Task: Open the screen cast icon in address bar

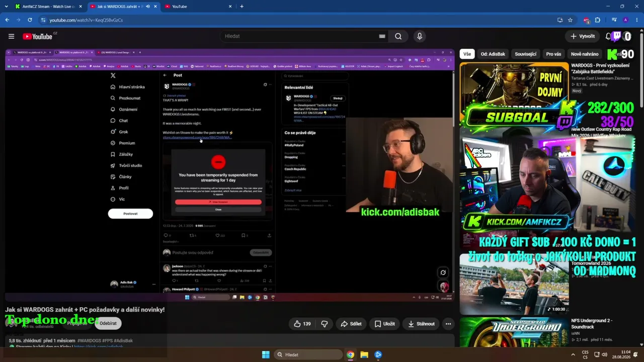Action: pyautogui.click(x=560, y=20)
